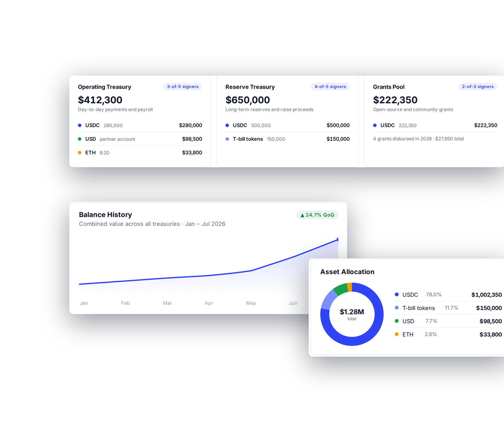Click the 78.0% USDC allocation percentage

433,295
